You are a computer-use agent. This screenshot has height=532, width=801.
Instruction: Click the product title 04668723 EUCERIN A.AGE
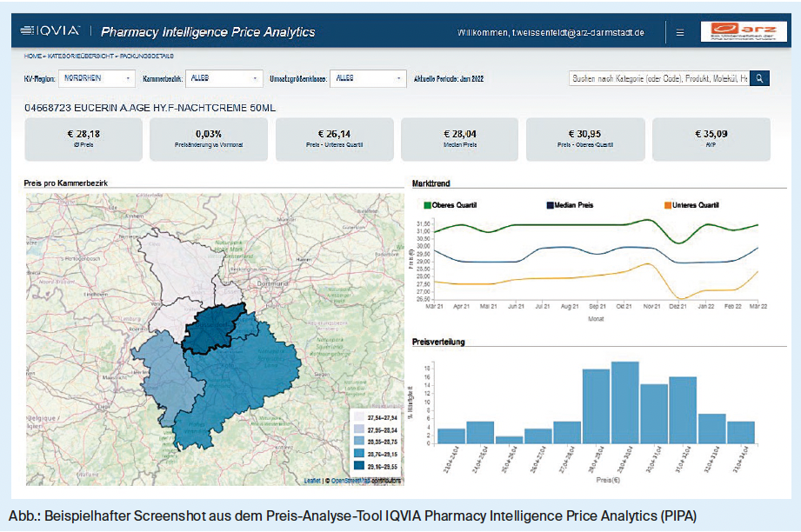click(150, 109)
